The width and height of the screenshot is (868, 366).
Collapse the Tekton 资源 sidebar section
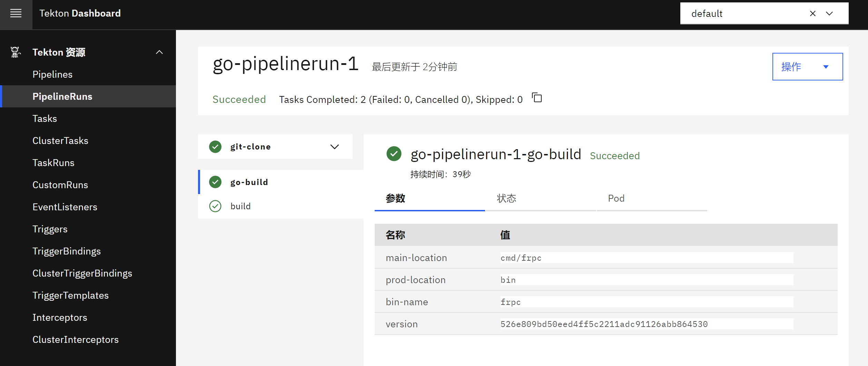point(159,52)
